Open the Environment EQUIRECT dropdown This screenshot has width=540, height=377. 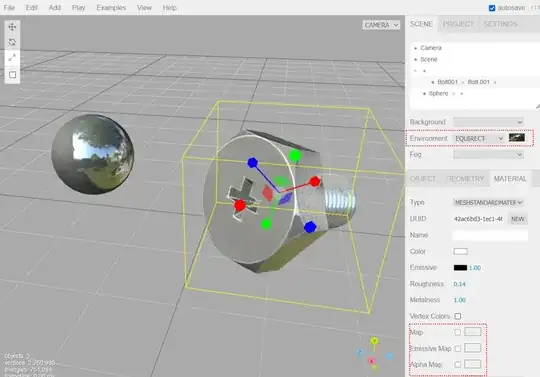click(x=479, y=138)
